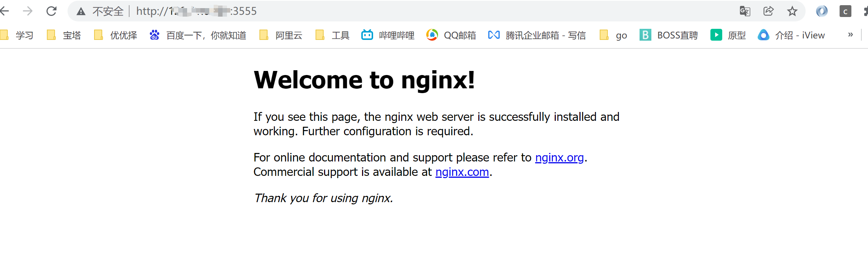The height and width of the screenshot is (269, 868).
Task: Open the QQ邮箱 bookmark
Action: 451,35
